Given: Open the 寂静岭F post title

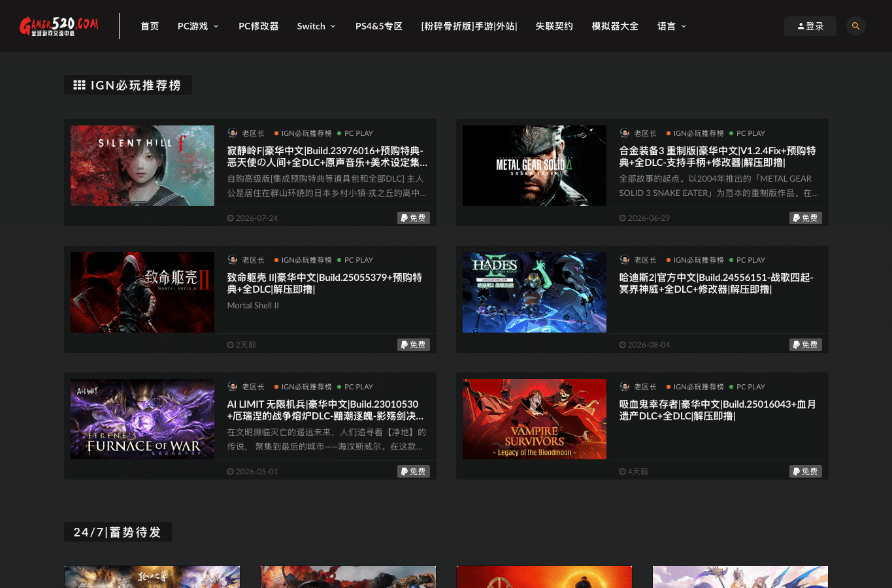Looking at the screenshot, I should click(327, 156).
